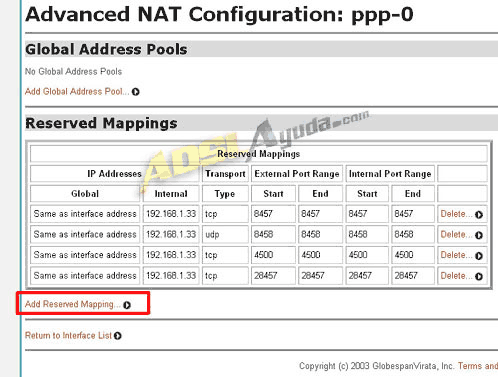Click the 'IP Addresses' column header
The image size is (498, 377).
[115, 174]
